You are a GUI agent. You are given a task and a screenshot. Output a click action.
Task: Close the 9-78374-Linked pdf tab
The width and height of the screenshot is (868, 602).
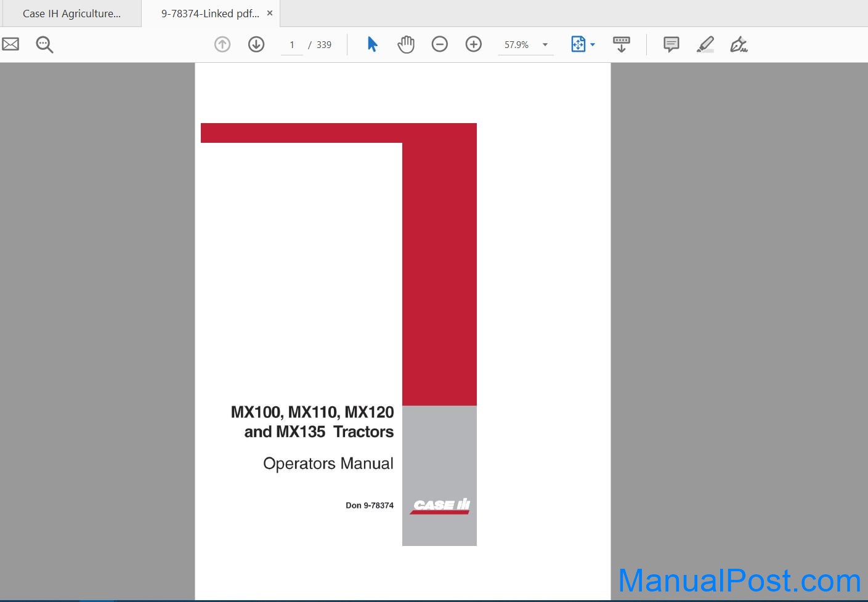pyautogui.click(x=269, y=13)
